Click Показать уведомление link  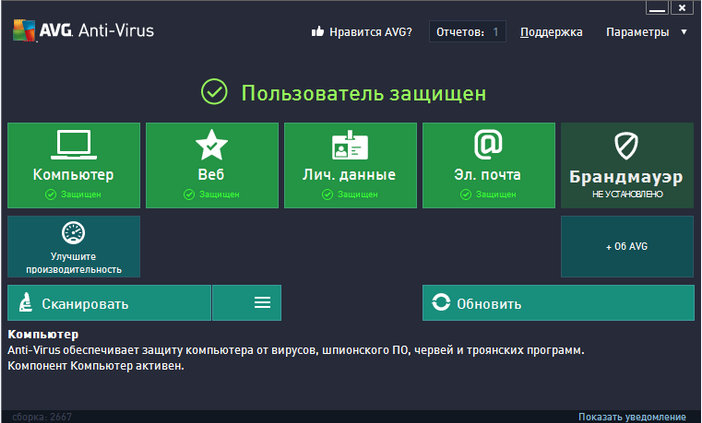tap(632, 417)
